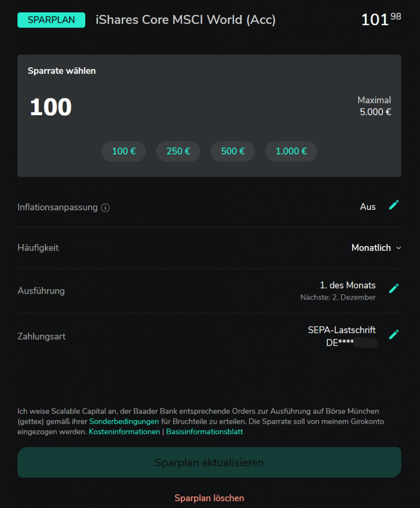Expand the Monatlich selection chevron

pos(398,248)
